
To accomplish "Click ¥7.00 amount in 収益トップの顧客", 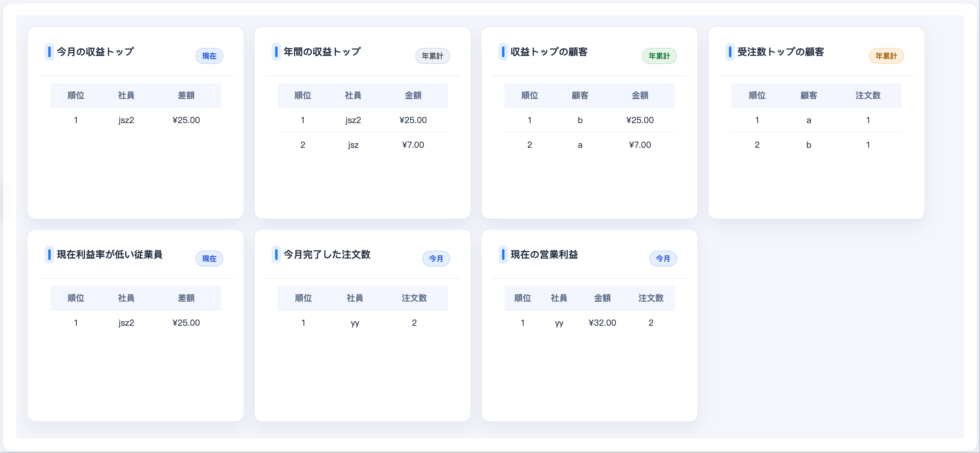I will [x=640, y=145].
